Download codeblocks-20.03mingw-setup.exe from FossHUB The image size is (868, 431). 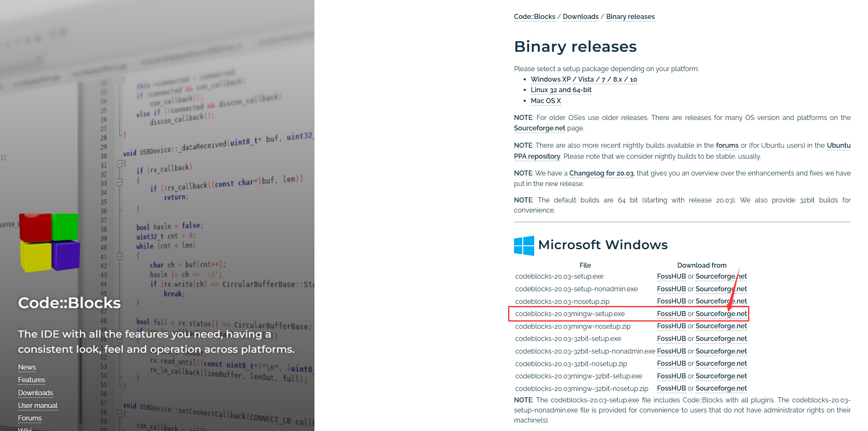pos(671,314)
